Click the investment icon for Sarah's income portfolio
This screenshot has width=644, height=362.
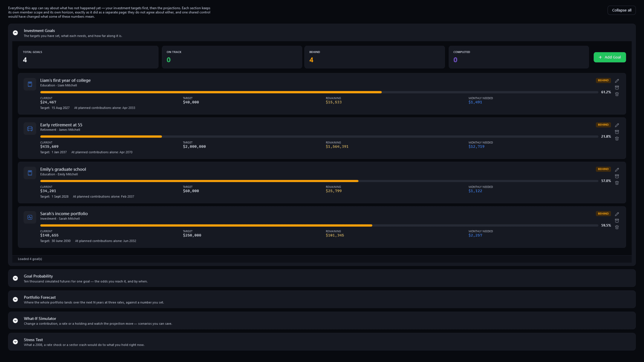click(30, 217)
